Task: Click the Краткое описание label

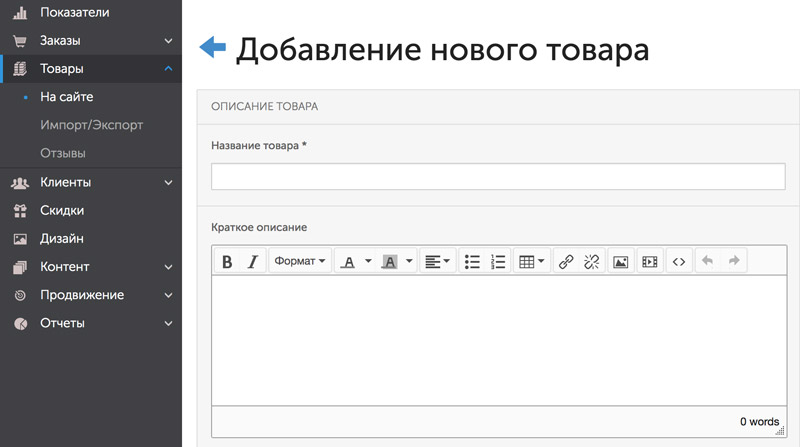Action: pyautogui.click(x=259, y=227)
